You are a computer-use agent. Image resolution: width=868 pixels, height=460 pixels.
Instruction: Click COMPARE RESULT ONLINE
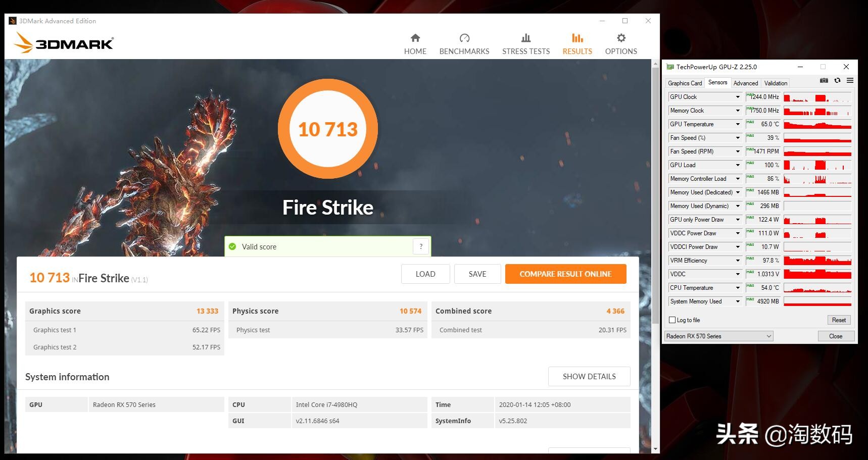coord(566,274)
